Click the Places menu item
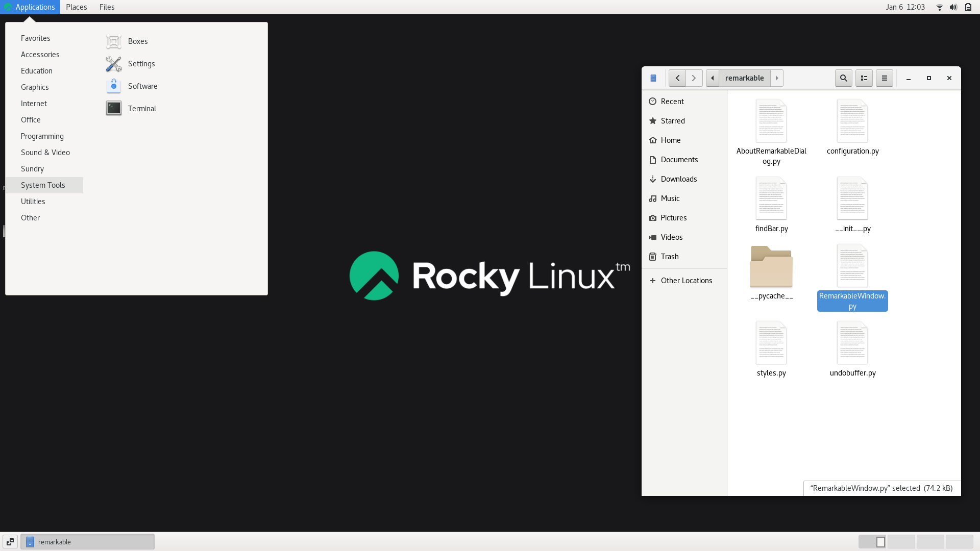980x551 pixels. [76, 7]
